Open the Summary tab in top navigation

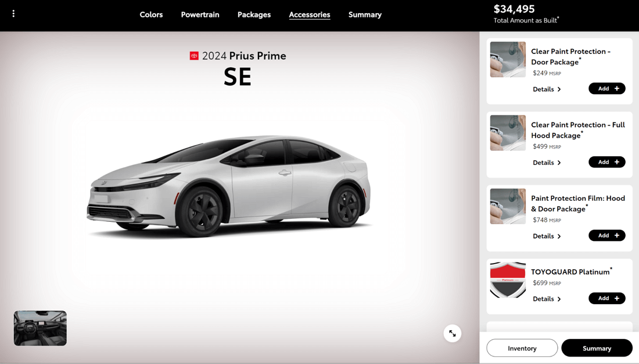(x=365, y=15)
